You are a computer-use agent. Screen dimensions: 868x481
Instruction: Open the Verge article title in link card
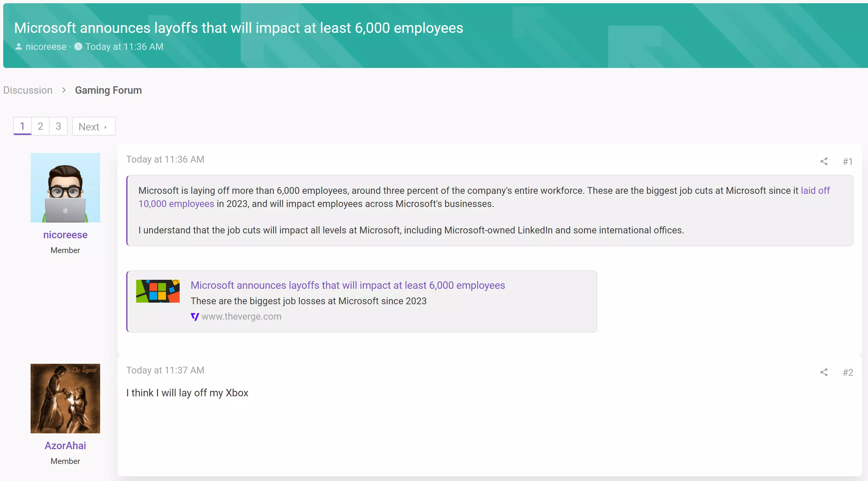(348, 285)
